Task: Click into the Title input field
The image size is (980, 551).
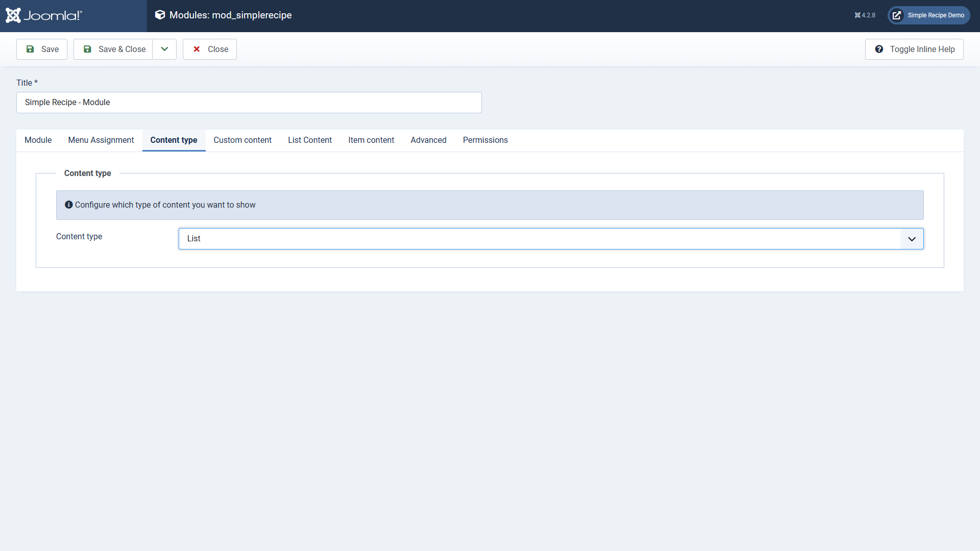Action: tap(249, 103)
